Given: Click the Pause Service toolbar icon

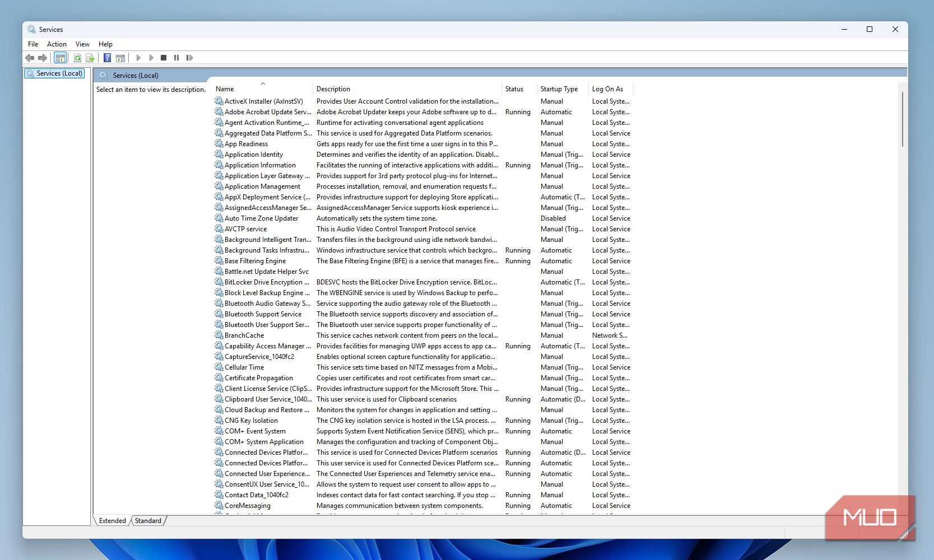Looking at the screenshot, I should (176, 58).
